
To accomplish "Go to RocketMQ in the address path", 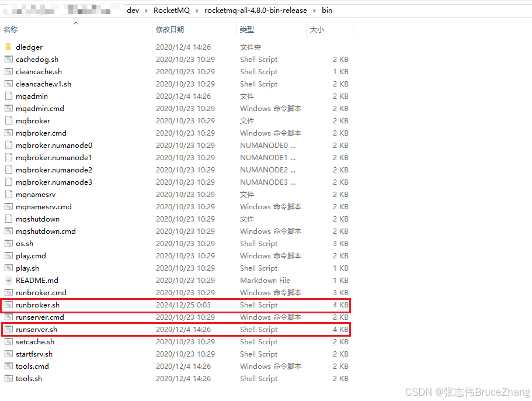I will click(172, 11).
